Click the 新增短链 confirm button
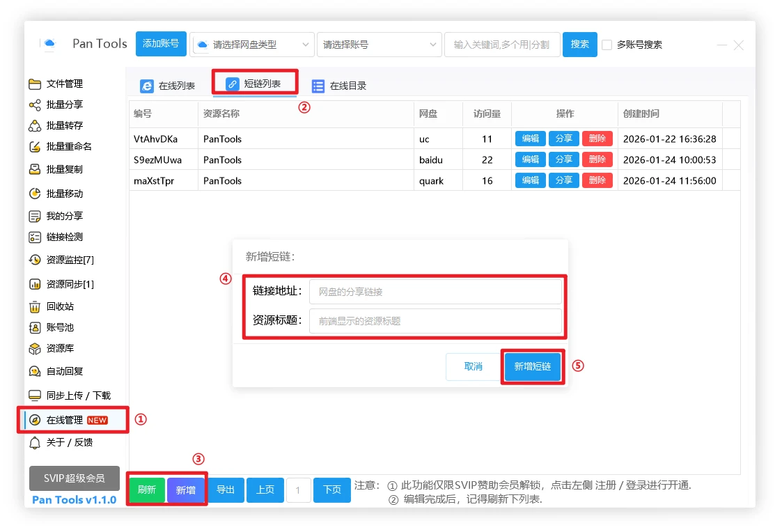 (532, 366)
